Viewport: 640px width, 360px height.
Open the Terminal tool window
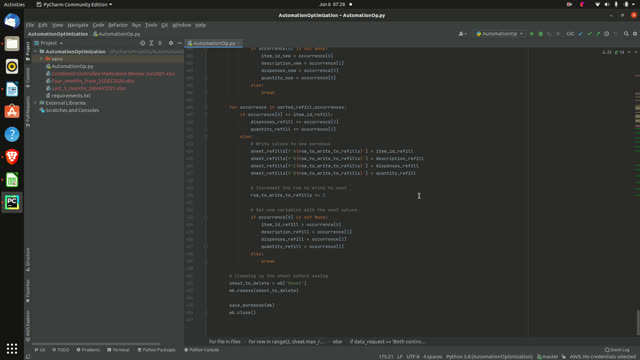tap(118, 350)
